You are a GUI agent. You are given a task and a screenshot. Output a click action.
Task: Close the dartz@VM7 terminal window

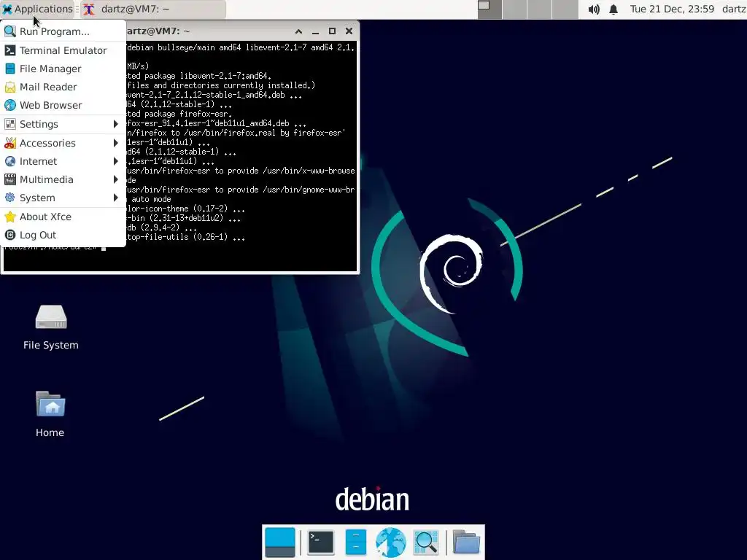coord(349,31)
